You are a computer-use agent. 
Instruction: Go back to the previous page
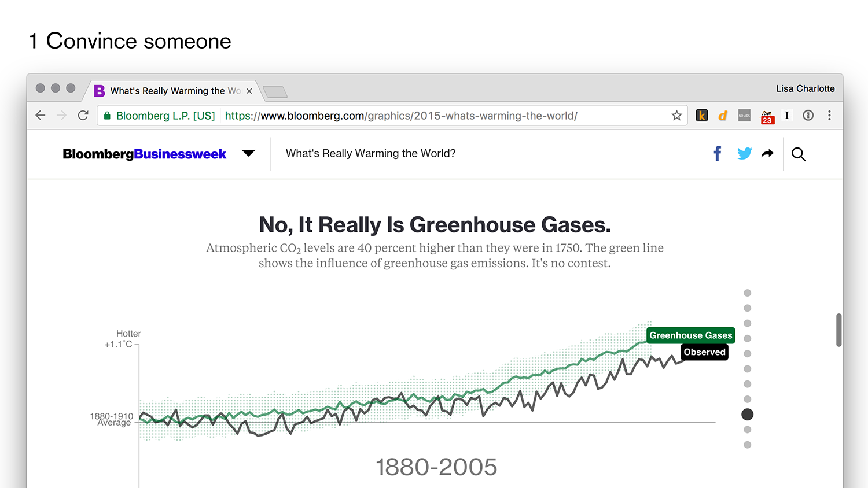41,116
